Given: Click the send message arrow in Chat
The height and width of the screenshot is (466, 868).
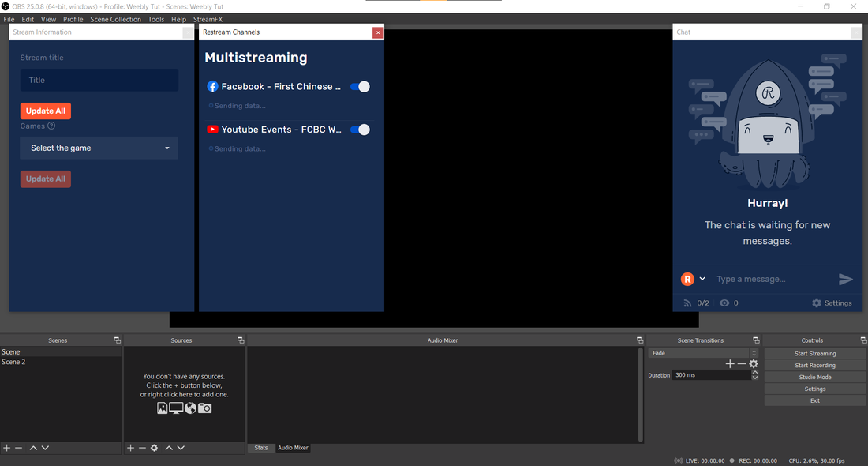Looking at the screenshot, I should [x=845, y=279].
